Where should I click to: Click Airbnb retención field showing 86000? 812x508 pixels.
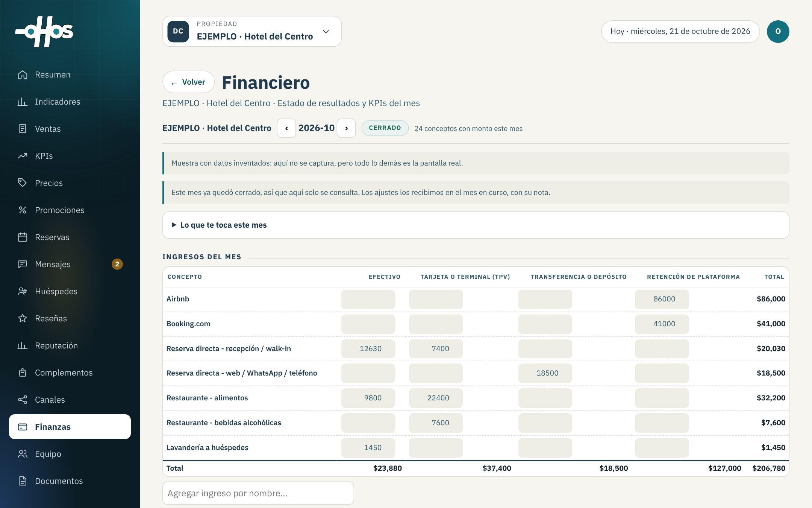coord(662,299)
